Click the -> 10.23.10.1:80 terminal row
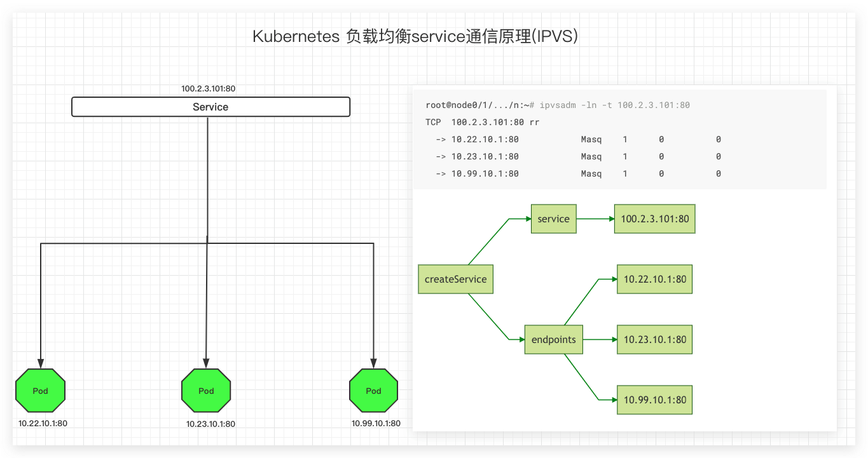The width and height of the screenshot is (868, 458). 578,156
